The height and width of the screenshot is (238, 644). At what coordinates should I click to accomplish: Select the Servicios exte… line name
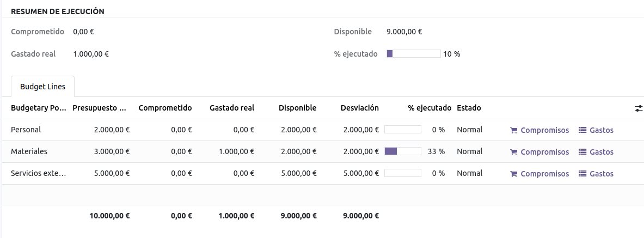click(x=38, y=173)
